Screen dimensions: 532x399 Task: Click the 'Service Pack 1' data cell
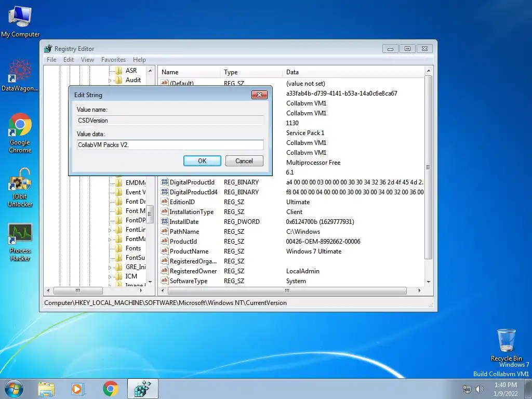(305, 132)
